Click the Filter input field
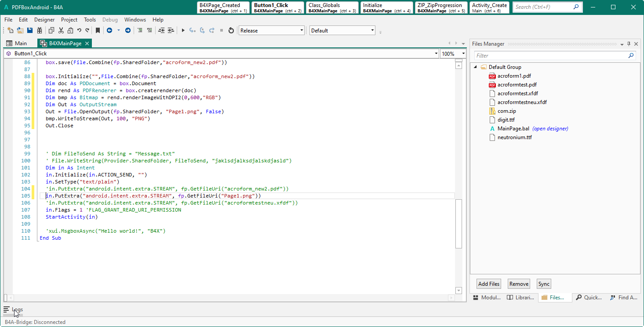 550,56
